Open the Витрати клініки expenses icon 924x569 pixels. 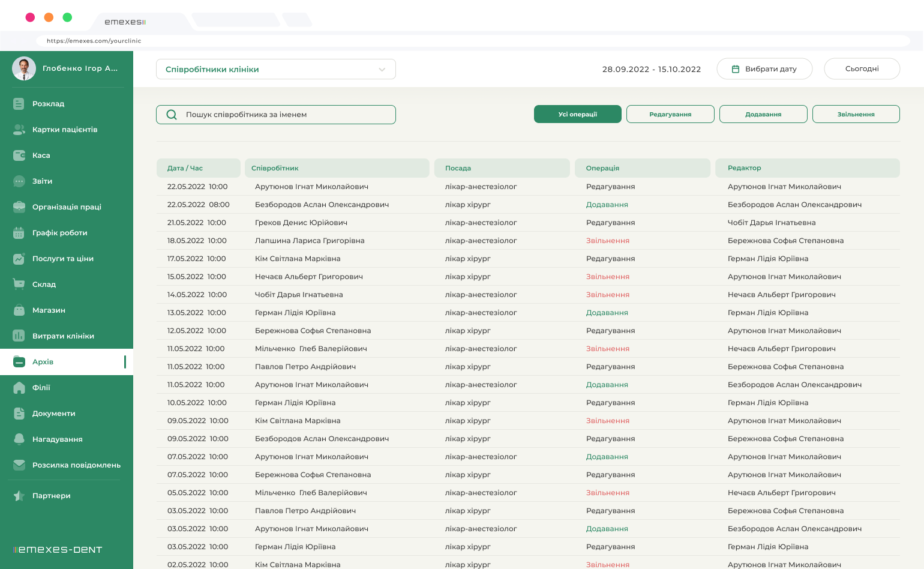pos(19,336)
